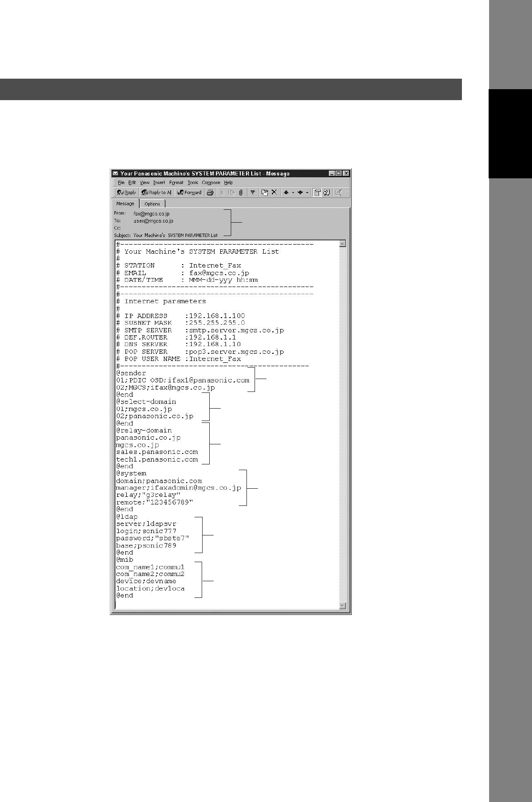
Task: Click line 01;PDIC OSD;ifax1@panasonic.com
Action: (183, 380)
